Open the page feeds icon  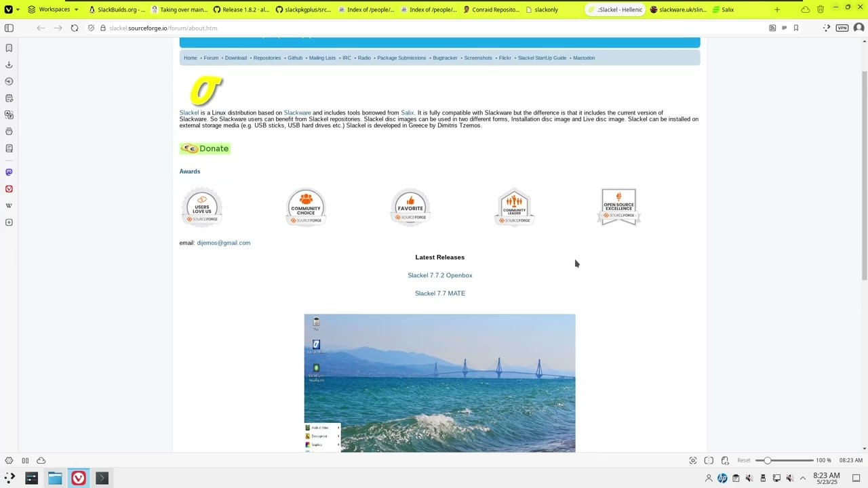pos(772,28)
